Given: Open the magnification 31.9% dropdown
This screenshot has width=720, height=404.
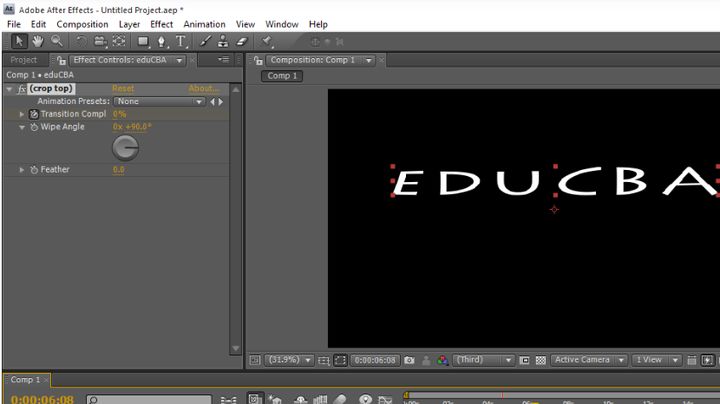Looking at the screenshot, I should pos(289,360).
